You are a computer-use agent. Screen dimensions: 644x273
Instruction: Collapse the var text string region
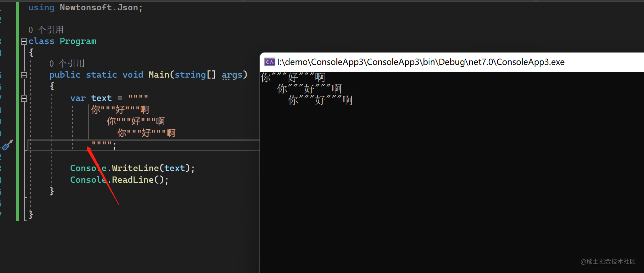click(x=24, y=99)
